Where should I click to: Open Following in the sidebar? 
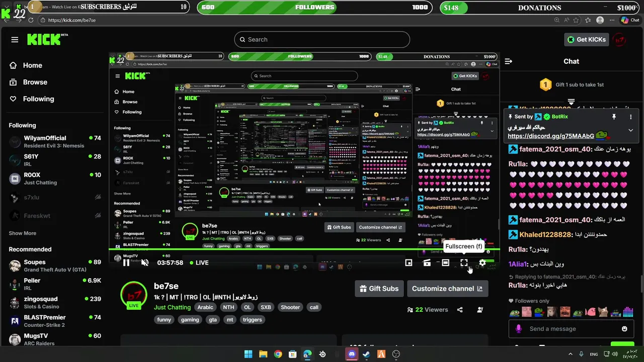tap(32, 99)
